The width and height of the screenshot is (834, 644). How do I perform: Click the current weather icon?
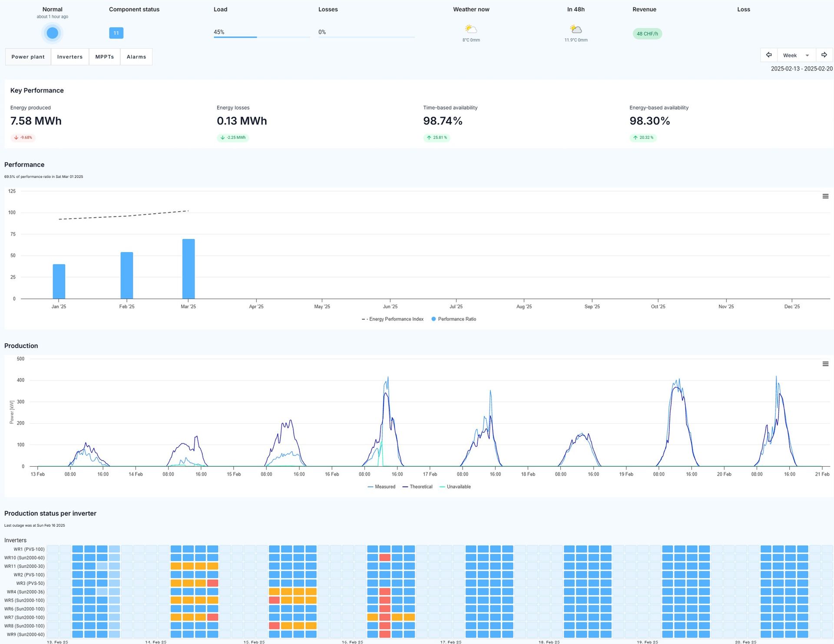[x=471, y=30]
